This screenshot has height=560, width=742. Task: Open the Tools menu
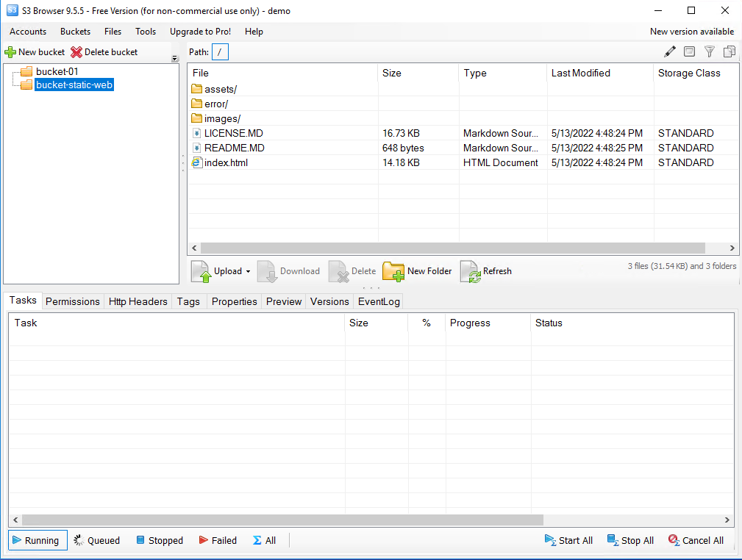145,32
